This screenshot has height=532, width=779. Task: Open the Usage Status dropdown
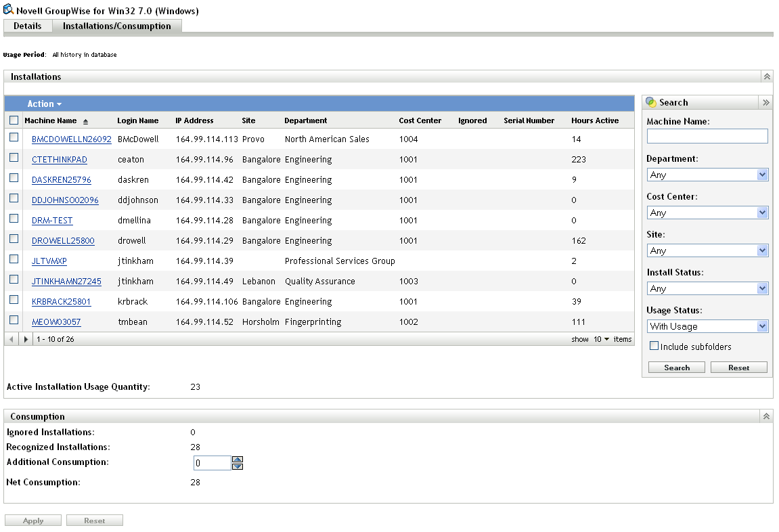tap(707, 326)
